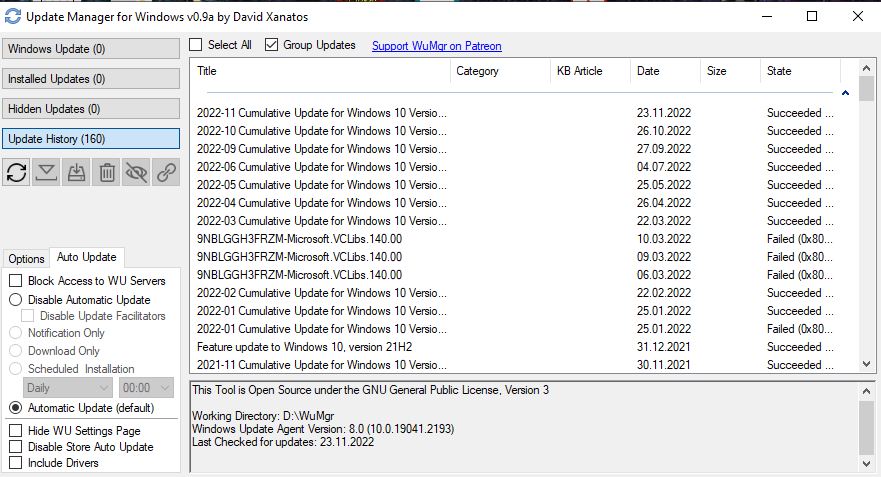Select the 2022-10 Cumulative Update row

[515, 131]
